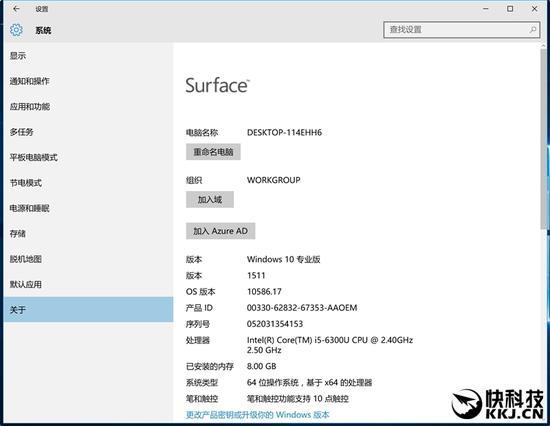Image resolution: width=550 pixels, height=426 pixels.
Task: Open the 显示 settings page
Action: click(88, 55)
